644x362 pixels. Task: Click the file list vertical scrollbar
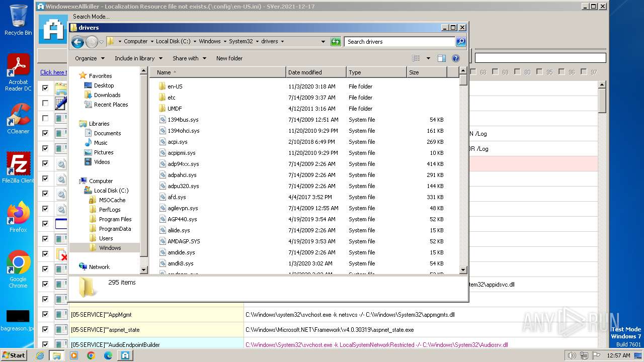[463, 171]
